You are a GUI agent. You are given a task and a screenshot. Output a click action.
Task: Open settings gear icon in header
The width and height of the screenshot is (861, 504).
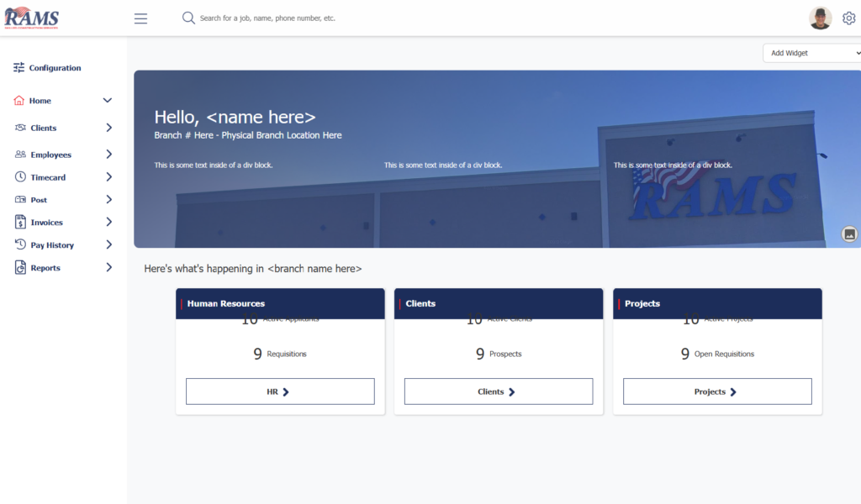(848, 18)
